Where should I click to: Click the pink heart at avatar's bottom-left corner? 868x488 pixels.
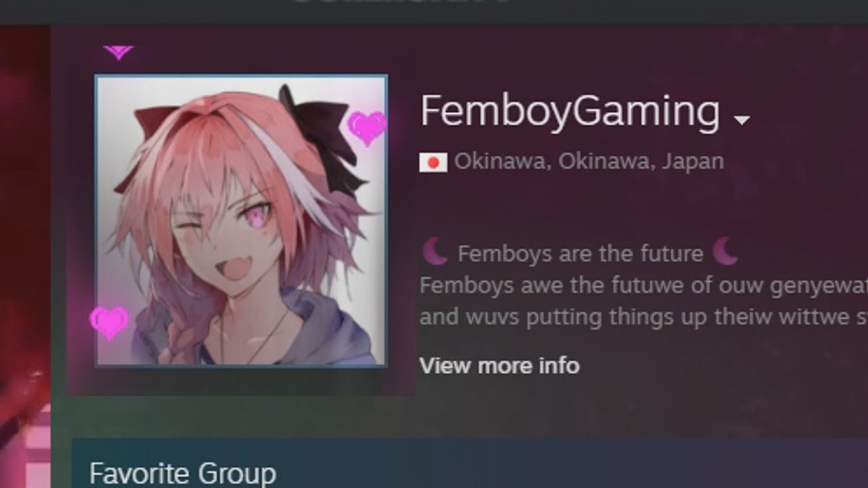[109, 322]
